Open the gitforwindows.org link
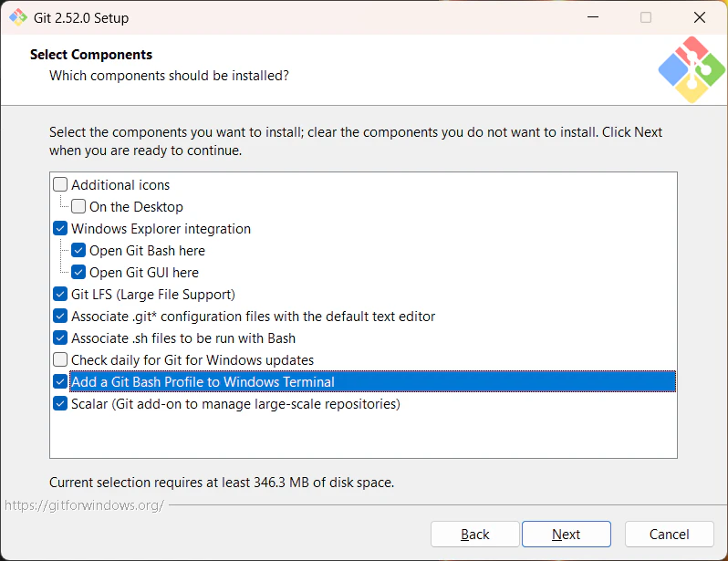Image resolution: width=728 pixels, height=561 pixels. (84, 504)
